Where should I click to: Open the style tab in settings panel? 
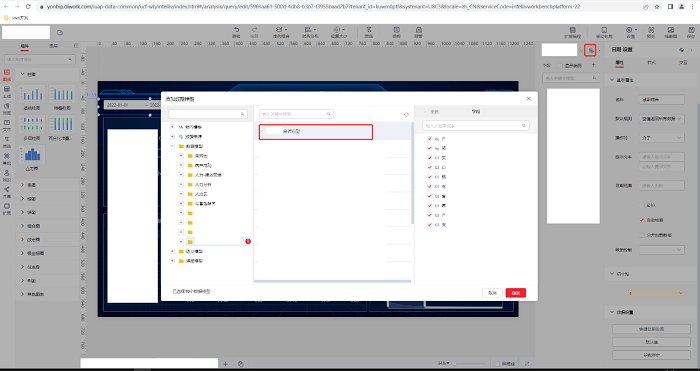pyautogui.click(x=651, y=63)
